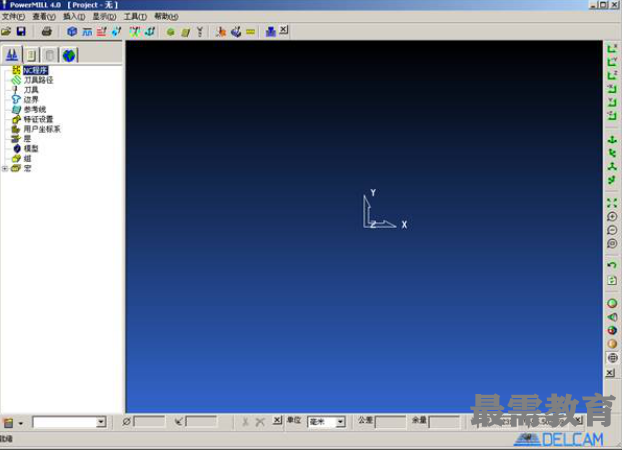Image resolution: width=622 pixels, height=450 pixels.
Task: Click the save project floppy icon
Action: coord(21,31)
